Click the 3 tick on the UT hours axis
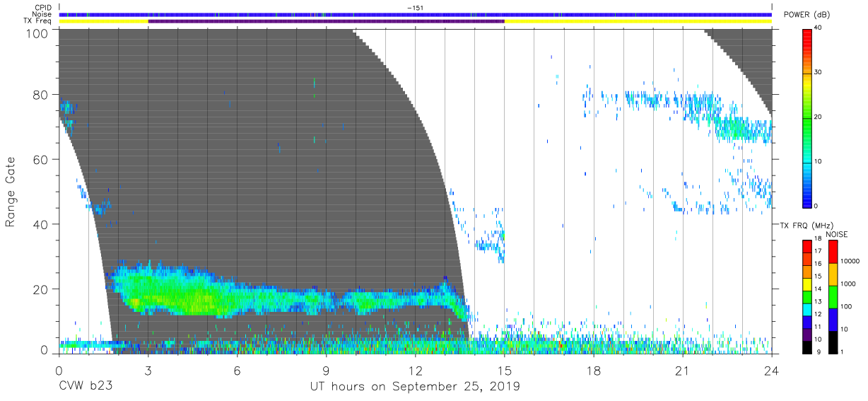 [148, 370]
